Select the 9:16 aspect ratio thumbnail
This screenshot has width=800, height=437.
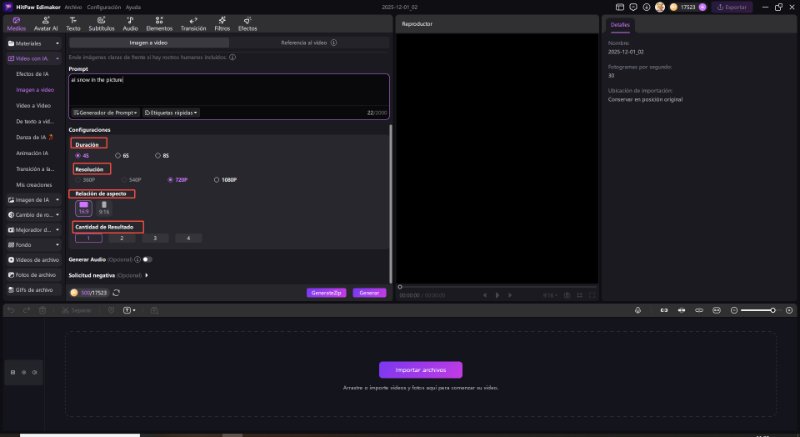pyautogui.click(x=104, y=207)
